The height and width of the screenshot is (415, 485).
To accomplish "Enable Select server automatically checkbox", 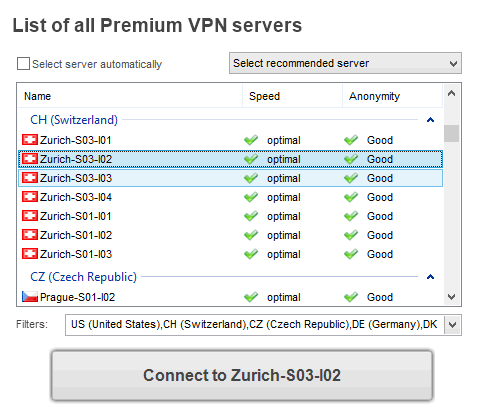I will pos(23,63).
